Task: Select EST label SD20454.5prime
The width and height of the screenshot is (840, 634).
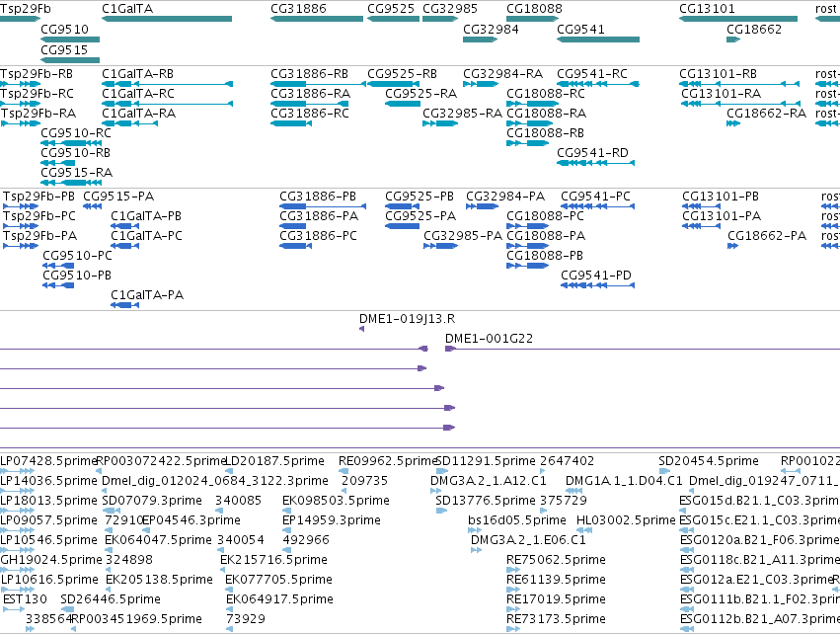Action: point(709,461)
